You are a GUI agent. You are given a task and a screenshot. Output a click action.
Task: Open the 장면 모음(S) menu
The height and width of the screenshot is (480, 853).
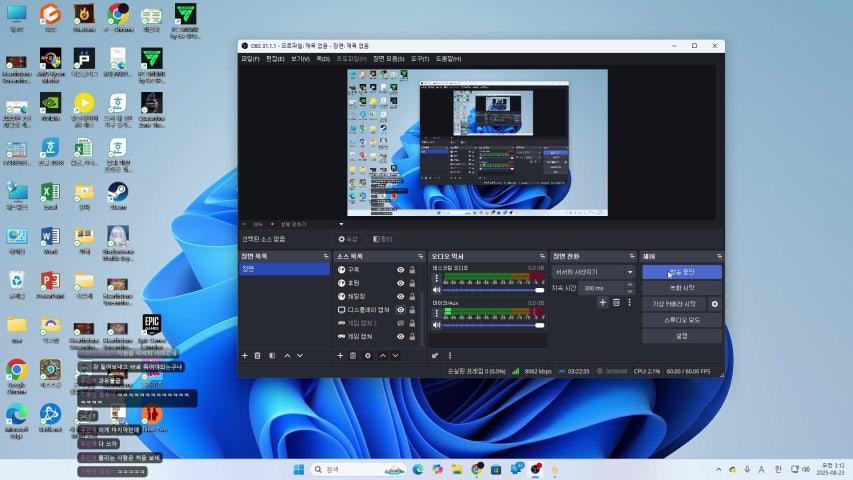pyautogui.click(x=388, y=59)
